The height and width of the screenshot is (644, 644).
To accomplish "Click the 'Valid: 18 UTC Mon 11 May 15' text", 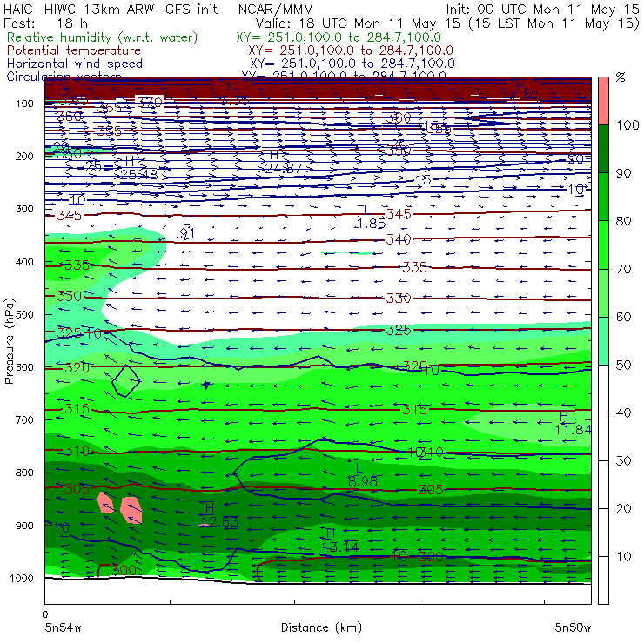I will point(358,23).
